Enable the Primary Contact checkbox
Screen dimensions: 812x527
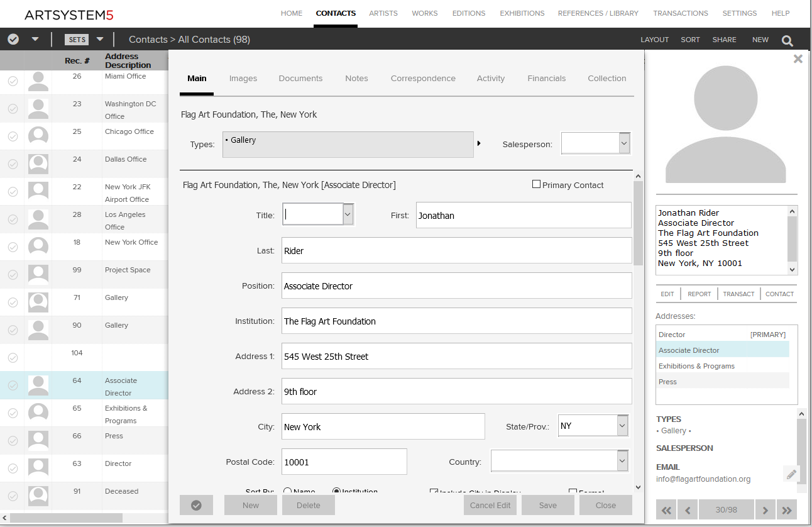(536, 184)
